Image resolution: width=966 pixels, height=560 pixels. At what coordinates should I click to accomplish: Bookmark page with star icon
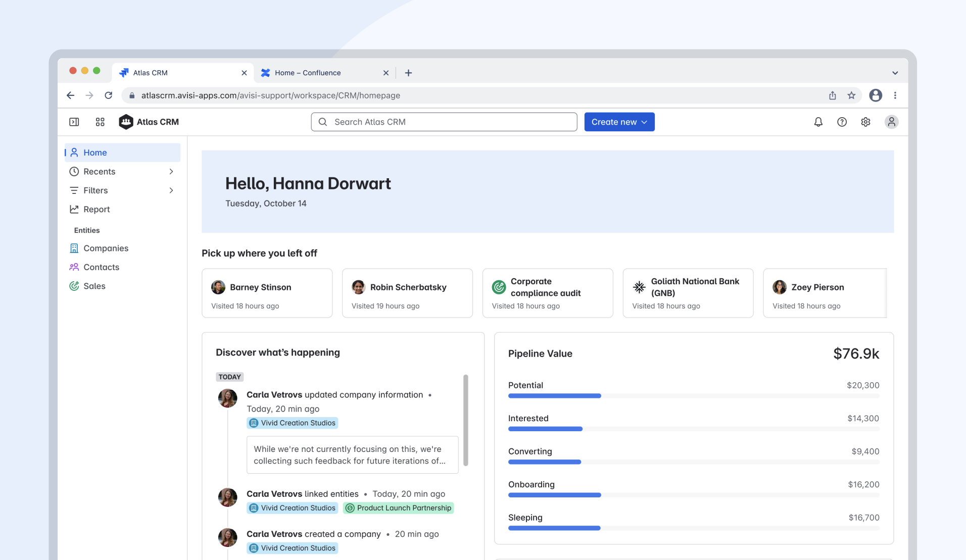(851, 95)
